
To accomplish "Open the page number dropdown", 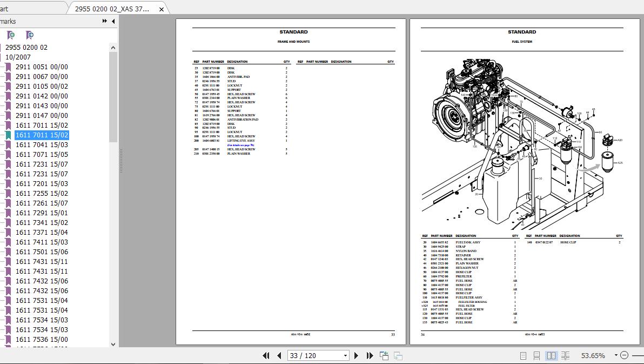I will (x=346, y=355).
